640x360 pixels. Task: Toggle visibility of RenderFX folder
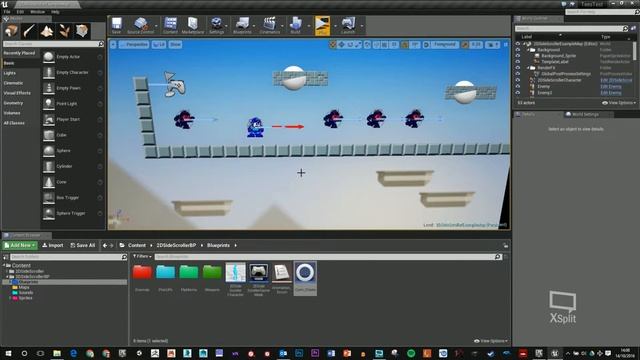(518, 68)
